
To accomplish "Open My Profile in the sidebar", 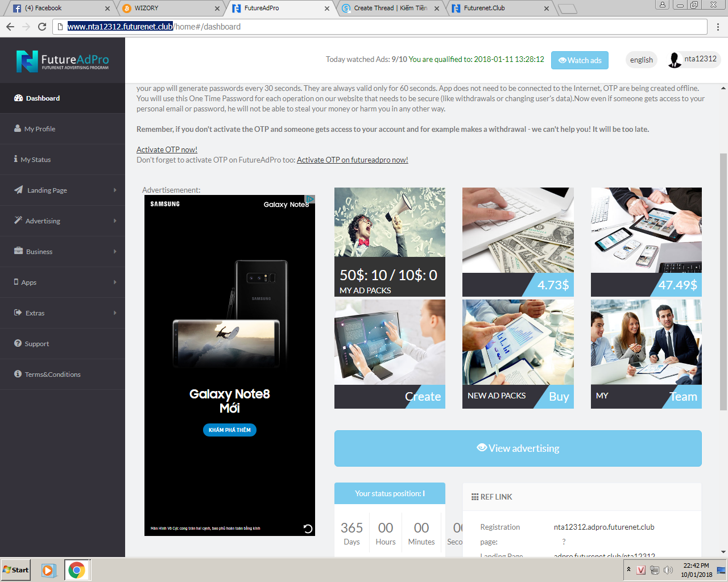I will 63,129.
